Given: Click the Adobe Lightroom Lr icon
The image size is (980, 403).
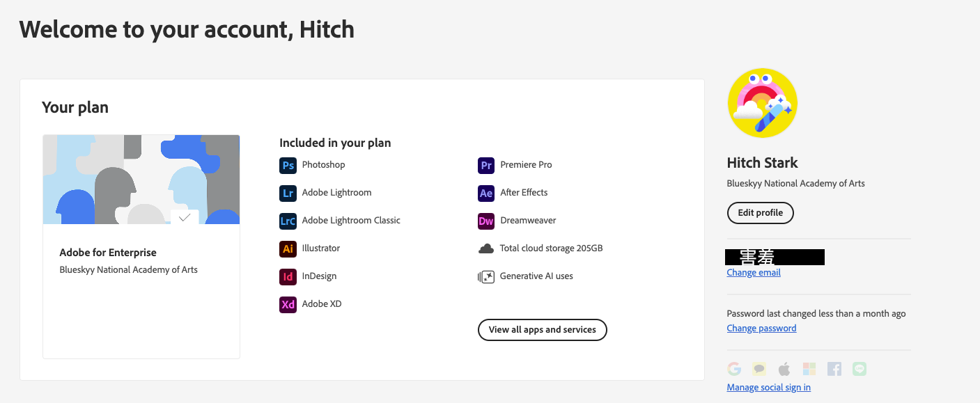Looking at the screenshot, I should [288, 193].
